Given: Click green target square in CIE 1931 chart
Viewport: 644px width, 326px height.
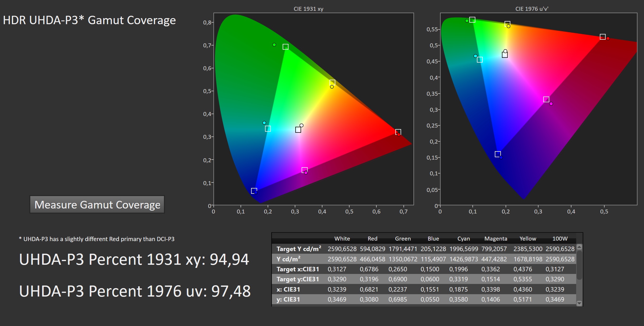Looking at the screenshot, I should [x=286, y=47].
